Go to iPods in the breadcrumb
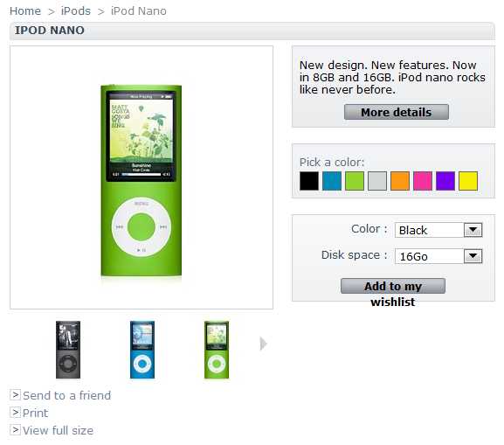The height and width of the screenshot is (445, 504). click(76, 11)
